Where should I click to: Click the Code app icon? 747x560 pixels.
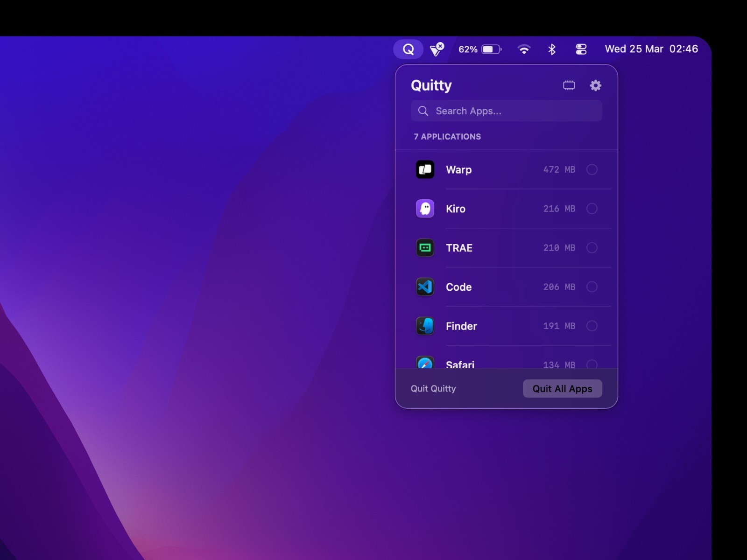click(425, 287)
